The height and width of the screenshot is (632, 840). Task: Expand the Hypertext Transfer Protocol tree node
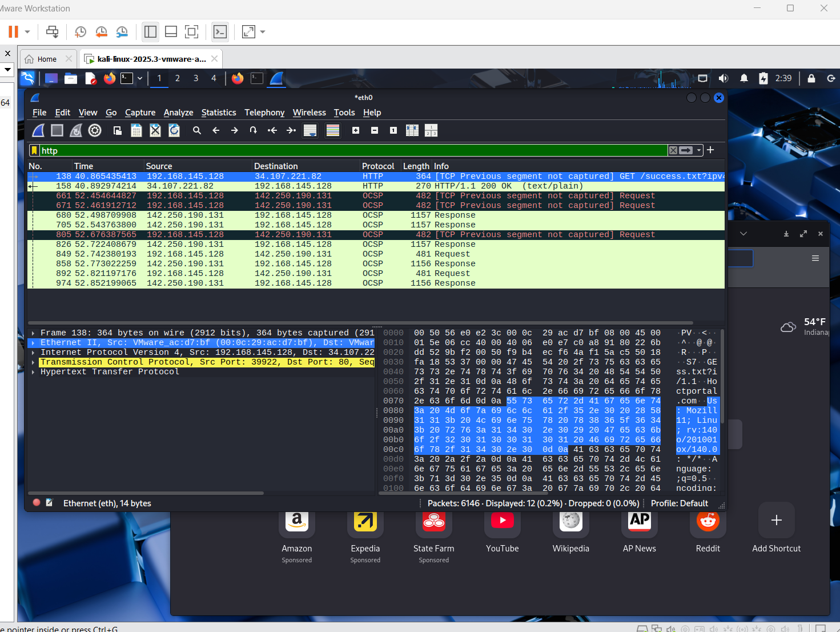click(33, 372)
